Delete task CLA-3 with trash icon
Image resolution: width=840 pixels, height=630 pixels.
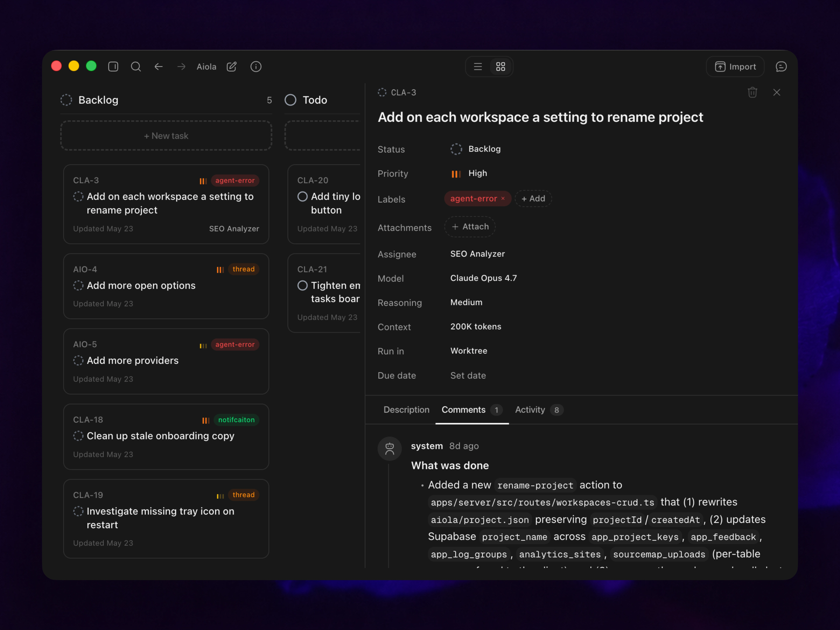(752, 92)
